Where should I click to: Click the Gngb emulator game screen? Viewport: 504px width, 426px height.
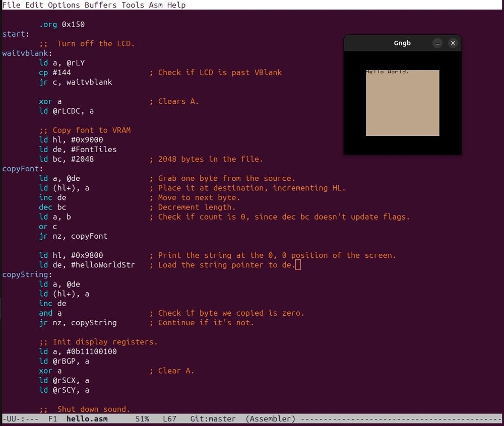[x=402, y=103]
